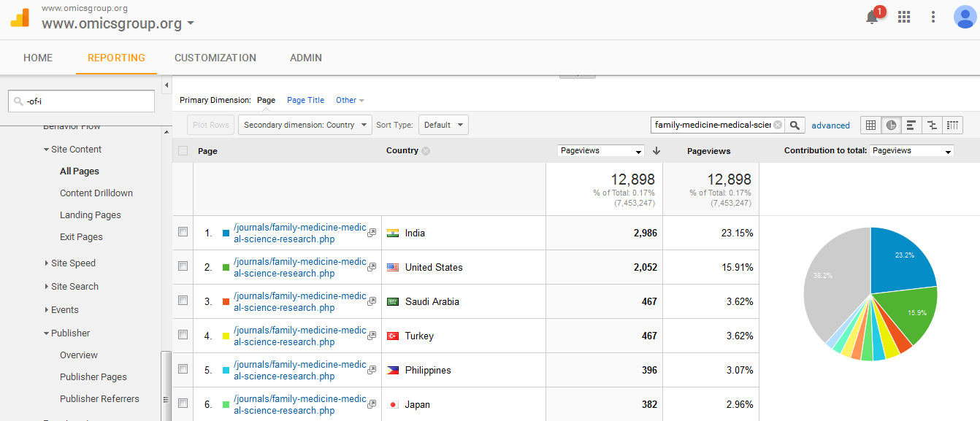Open the www.omicsgroup.org account dropdown
Image resolution: width=980 pixels, height=421 pixels.
118,23
